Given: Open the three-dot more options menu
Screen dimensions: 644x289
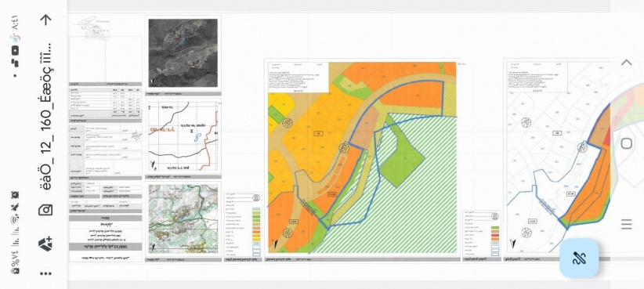Looking at the screenshot, I should tap(45, 274).
